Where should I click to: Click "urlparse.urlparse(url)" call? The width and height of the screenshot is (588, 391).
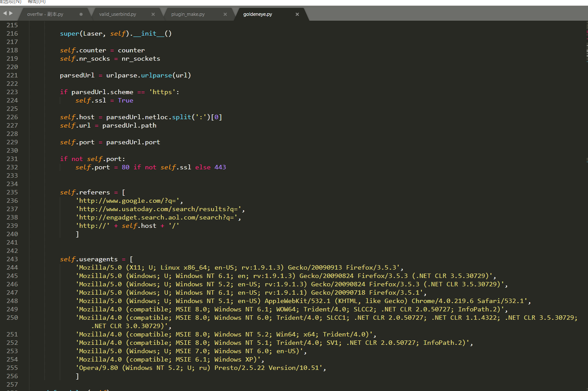[x=149, y=75]
